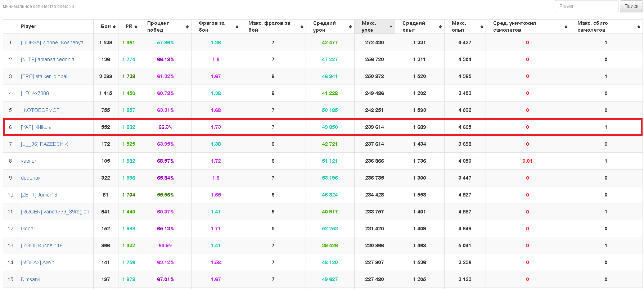Open player [HD] Ax7000 profile

pos(35,93)
